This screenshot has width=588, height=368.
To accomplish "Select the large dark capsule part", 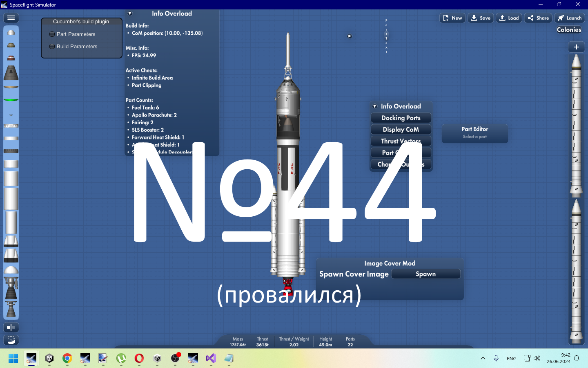I will [x=11, y=72].
